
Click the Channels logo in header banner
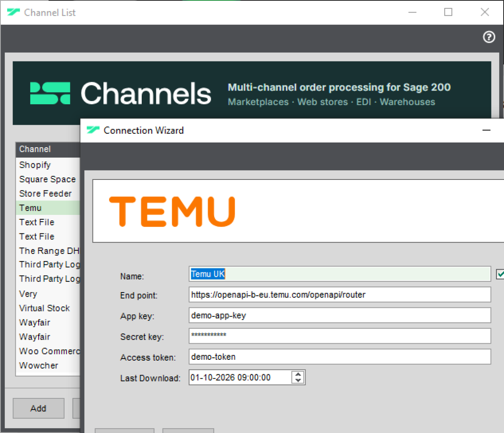click(x=121, y=93)
